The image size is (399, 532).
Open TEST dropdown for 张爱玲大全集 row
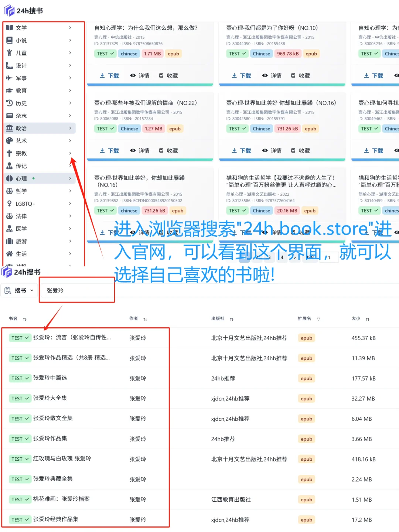point(20,399)
